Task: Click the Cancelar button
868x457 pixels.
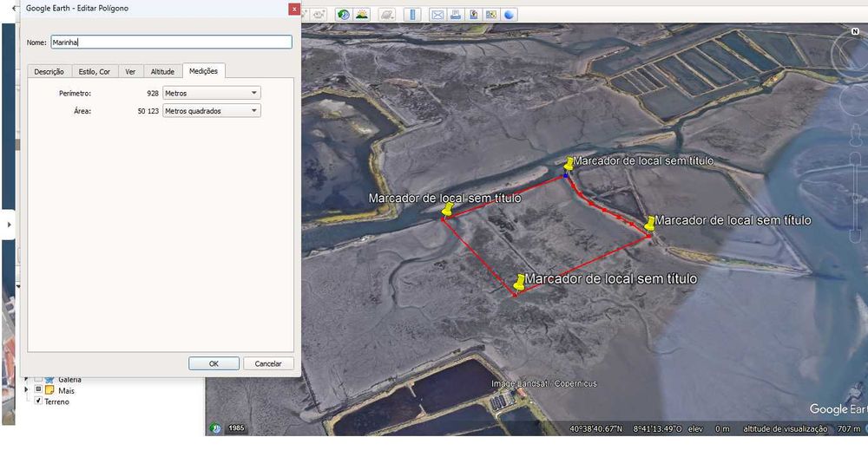Action: (268, 363)
